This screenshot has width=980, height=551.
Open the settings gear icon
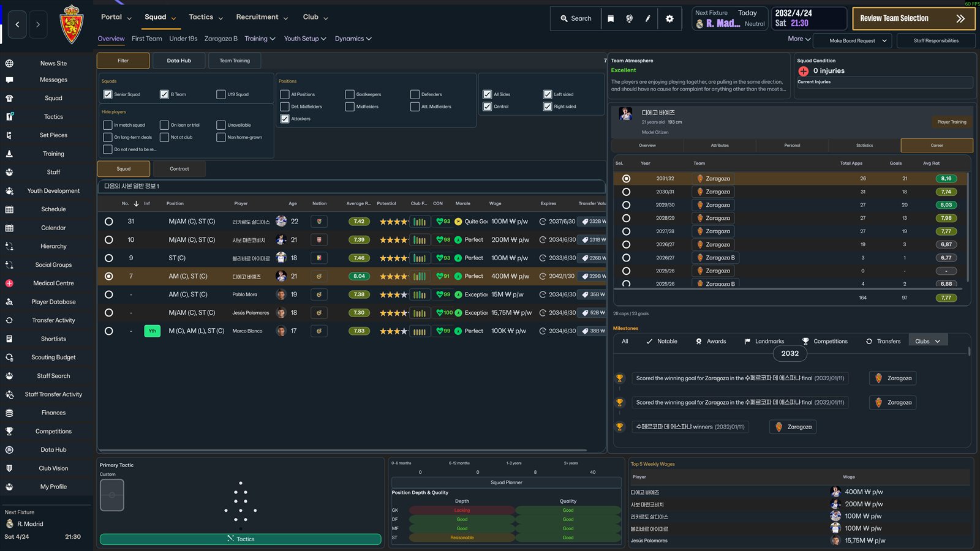(x=669, y=18)
